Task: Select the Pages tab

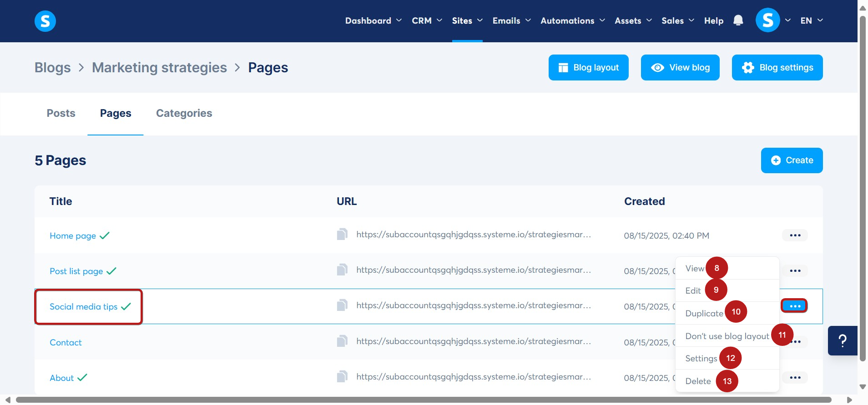Action: (x=116, y=113)
